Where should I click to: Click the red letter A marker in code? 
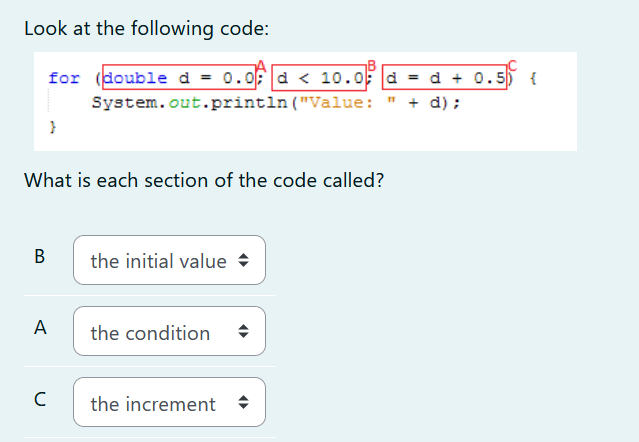(x=261, y=66)
